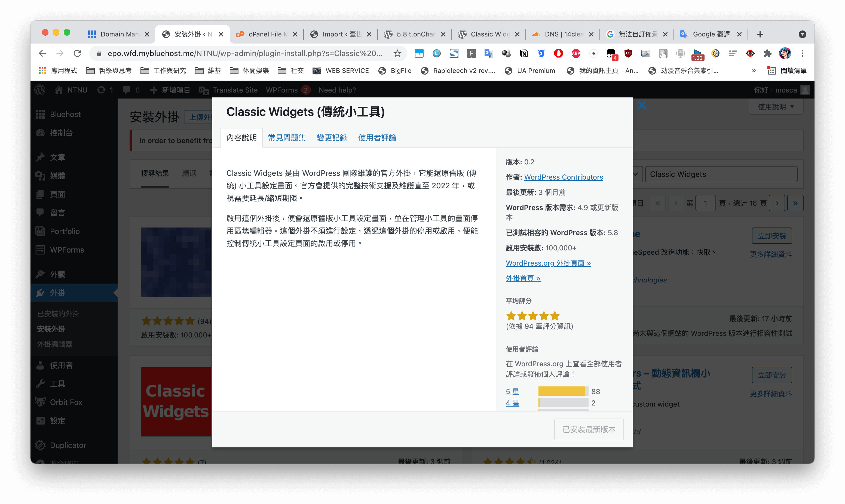Click the 4-star rating bar showing 2
Image resolution: width=845 pixels, height=504 pixels.
[563, 403]
